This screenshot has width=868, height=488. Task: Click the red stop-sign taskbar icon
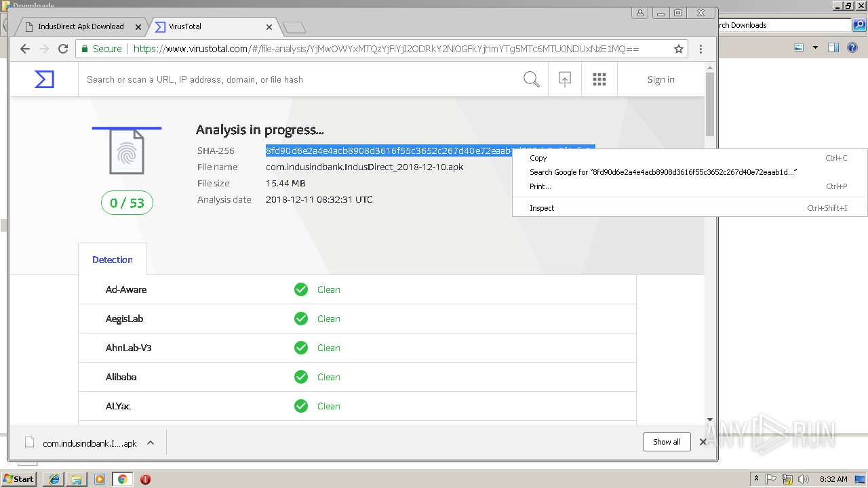pos(145,479)
